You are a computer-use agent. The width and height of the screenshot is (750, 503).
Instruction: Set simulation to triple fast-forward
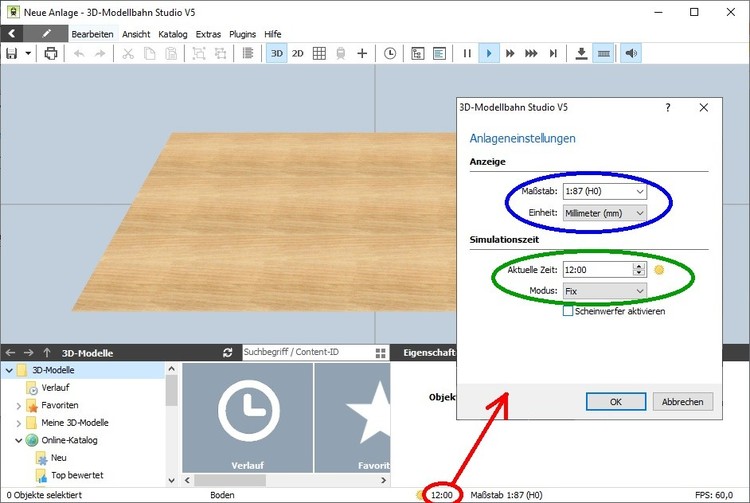531,54
